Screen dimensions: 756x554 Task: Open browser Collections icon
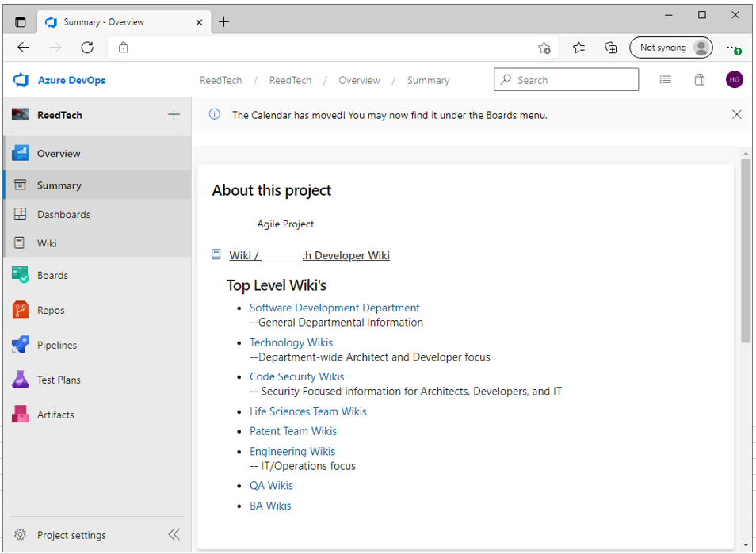610,48
